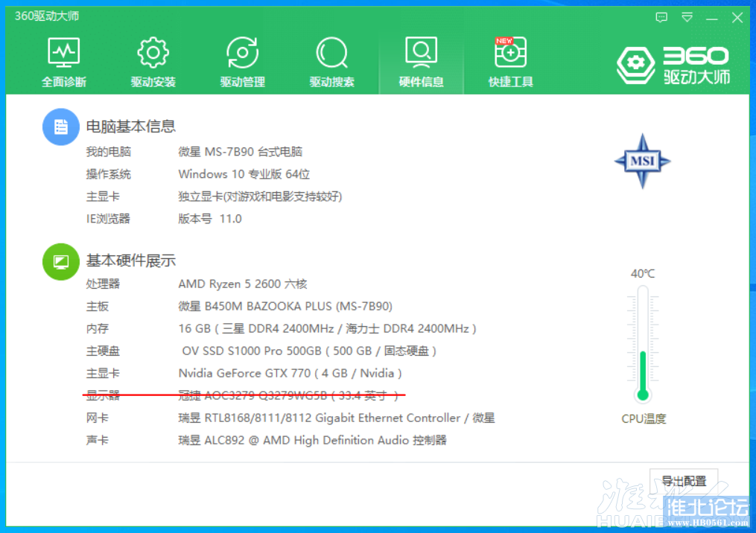This screenshot has height=533, width=756.
Task: Select the 驱动搜索 magnifier icon
Action: 331,53
